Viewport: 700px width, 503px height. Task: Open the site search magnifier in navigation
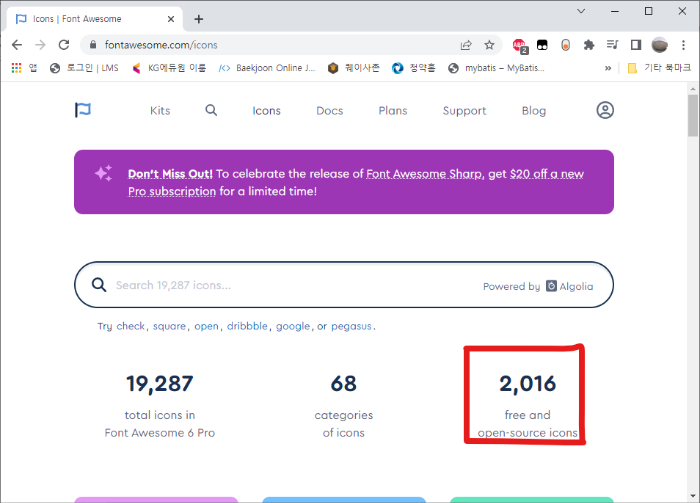[x=211, y=110]
